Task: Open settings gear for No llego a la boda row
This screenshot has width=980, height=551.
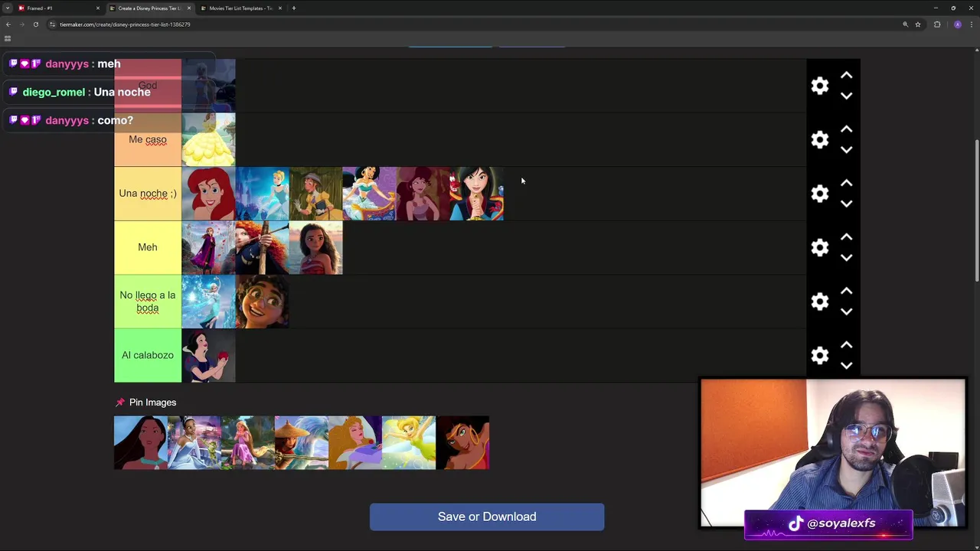Action: 820,302
